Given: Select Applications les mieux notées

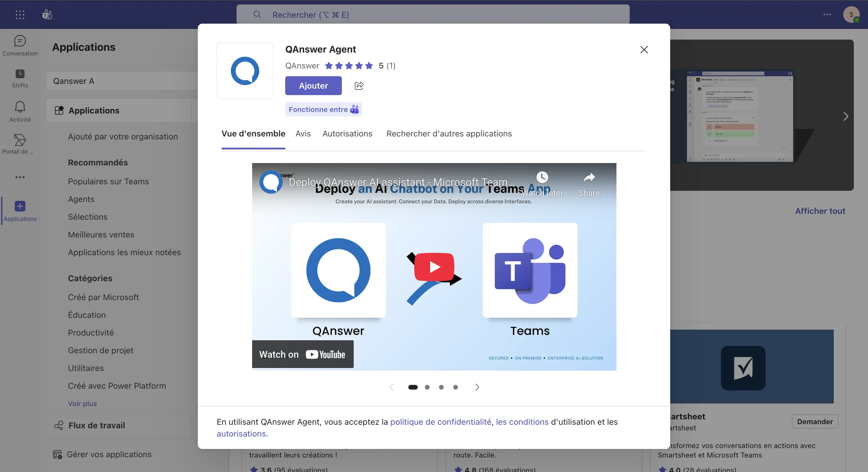Looking at the screenshot, I should pos(124,252).
